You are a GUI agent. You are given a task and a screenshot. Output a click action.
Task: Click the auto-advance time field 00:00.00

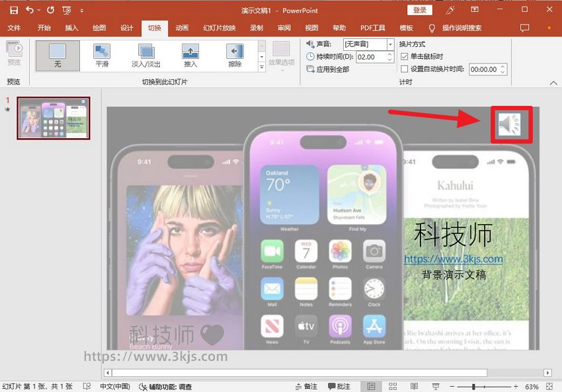pyautogui.click(x=484, y=69)
